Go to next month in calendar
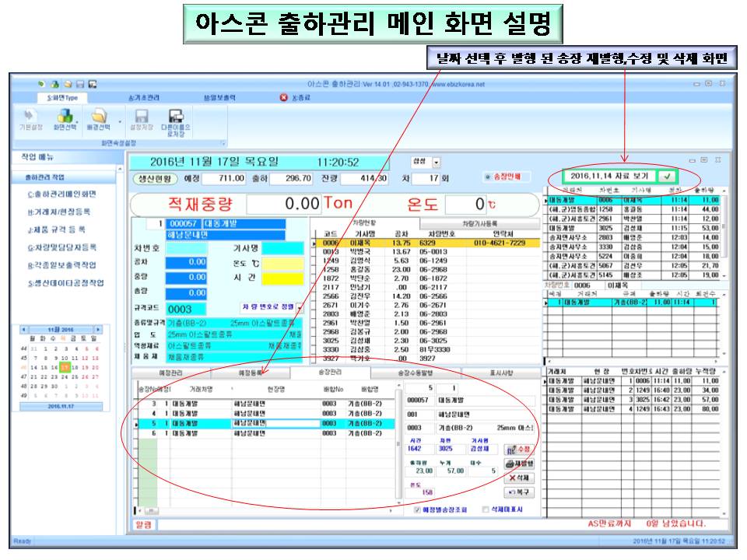The image size is (747, 560). (x=98, y=330)
